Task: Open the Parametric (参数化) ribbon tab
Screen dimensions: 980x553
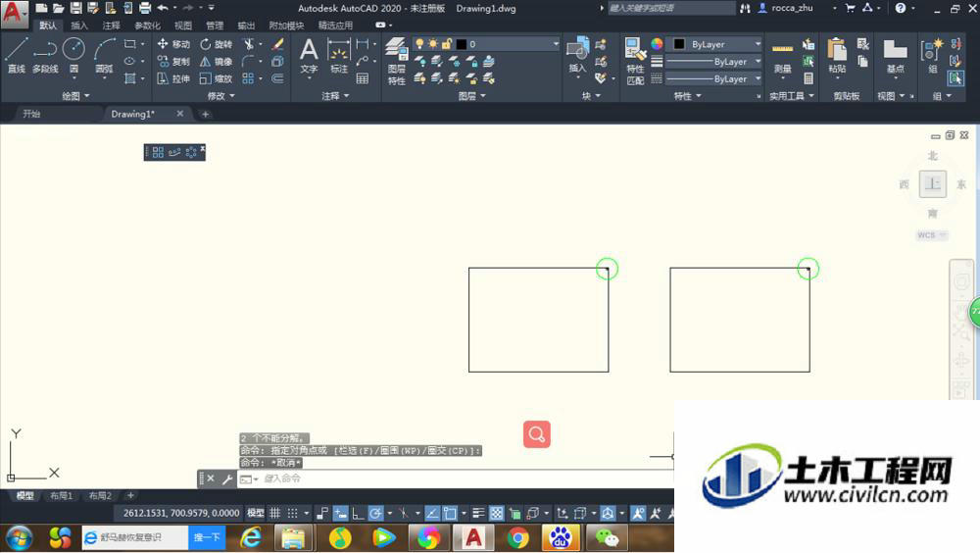Action: point(148,25)
